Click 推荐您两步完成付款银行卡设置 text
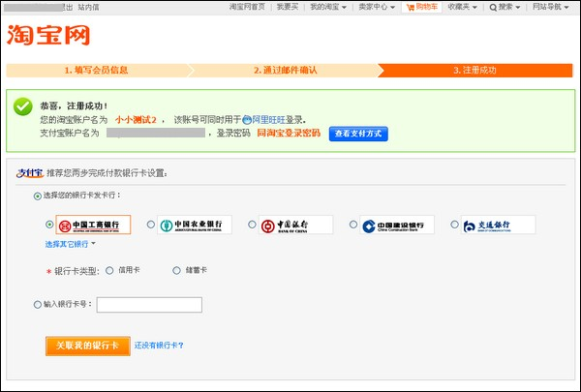Viewport: 581px width, 392px height. 107,173
